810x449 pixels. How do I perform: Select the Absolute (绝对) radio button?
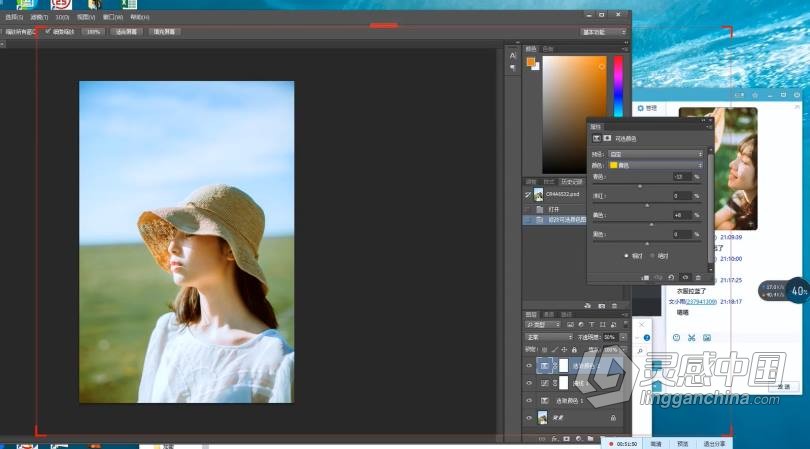652,256
